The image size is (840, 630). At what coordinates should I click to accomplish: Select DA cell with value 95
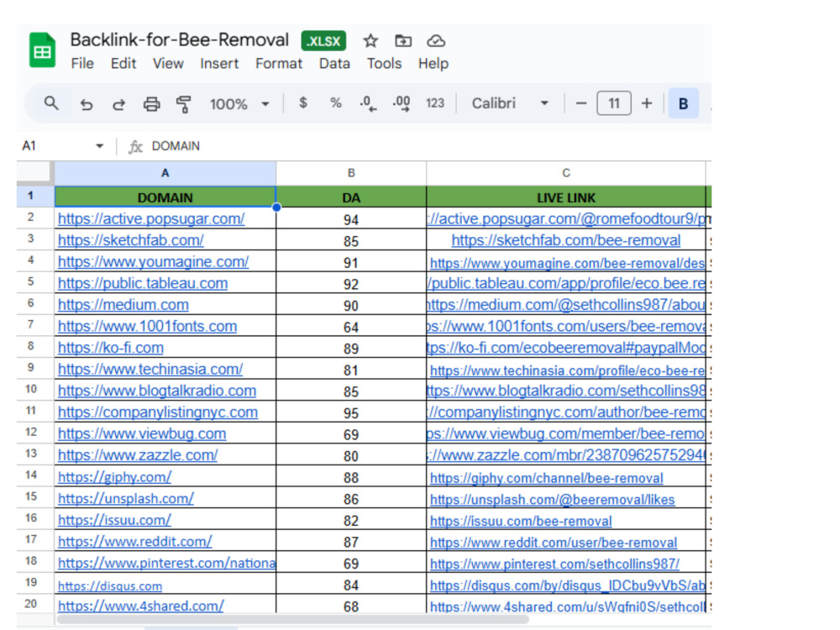pos(351,412)
